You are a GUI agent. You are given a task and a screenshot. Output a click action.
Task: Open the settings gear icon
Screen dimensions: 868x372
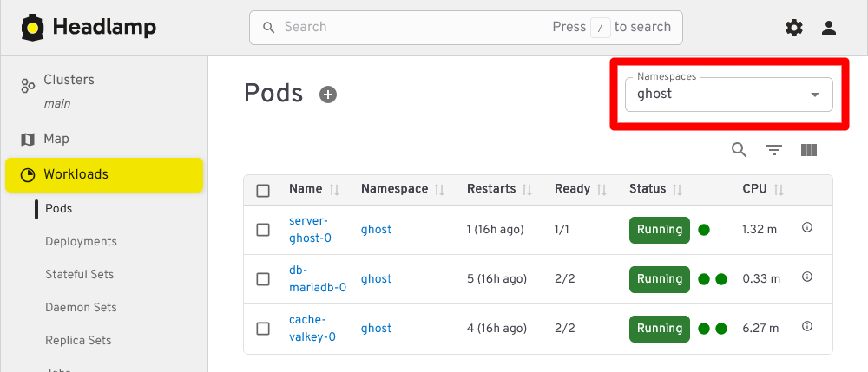tap(794, 28)
